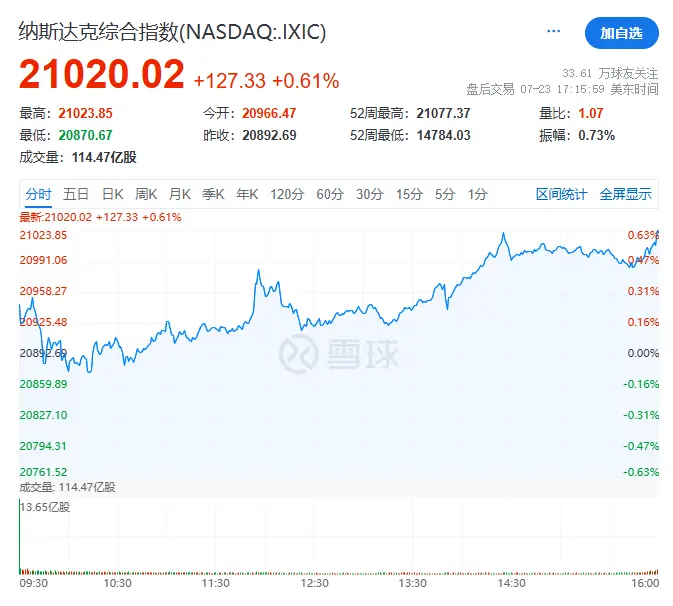Click the 盘后交易 07-23 17:15:59 timestamp

point(562,89)
